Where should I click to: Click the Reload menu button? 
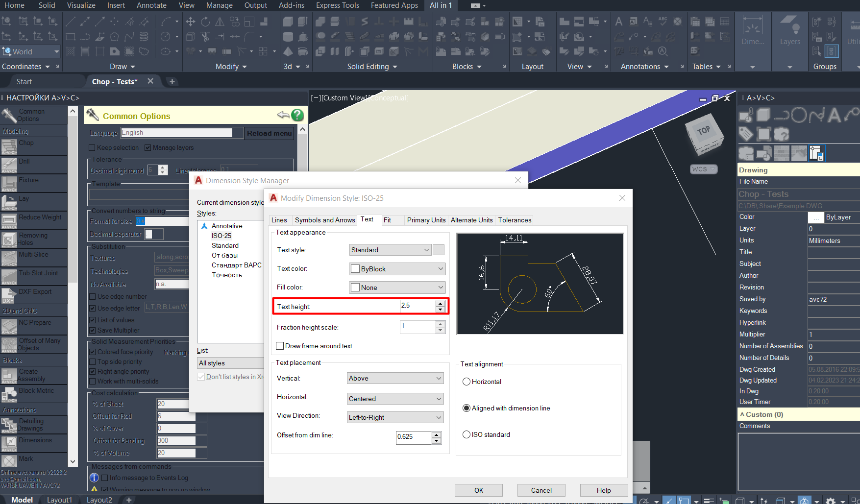(x=269, y=133)
